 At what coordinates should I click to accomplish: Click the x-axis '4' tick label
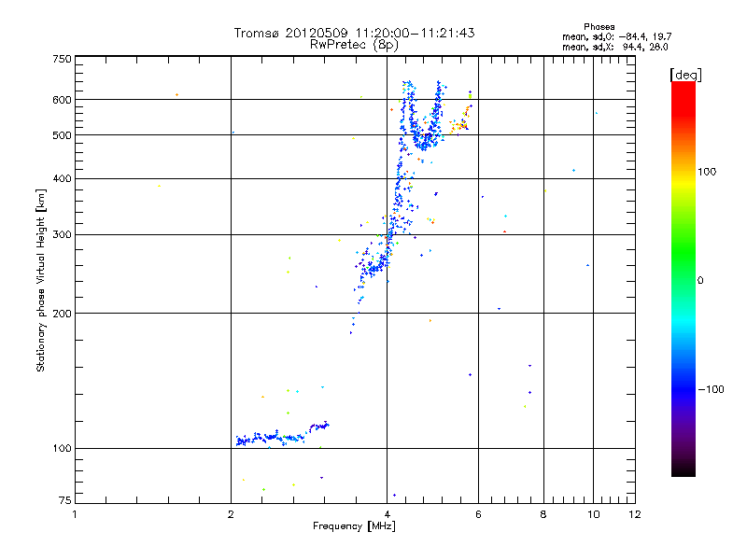tap(387, 514)
